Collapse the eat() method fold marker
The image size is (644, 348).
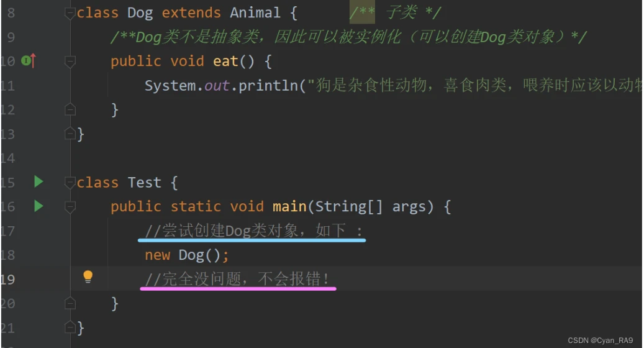coord(70,61)
